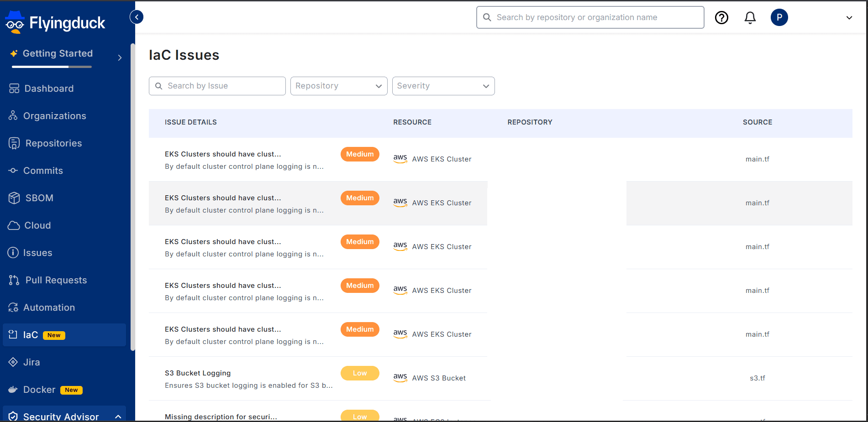Open SBOM from the sidebar
The height and width of the screenshot is (422, 868).
point(39,198)
